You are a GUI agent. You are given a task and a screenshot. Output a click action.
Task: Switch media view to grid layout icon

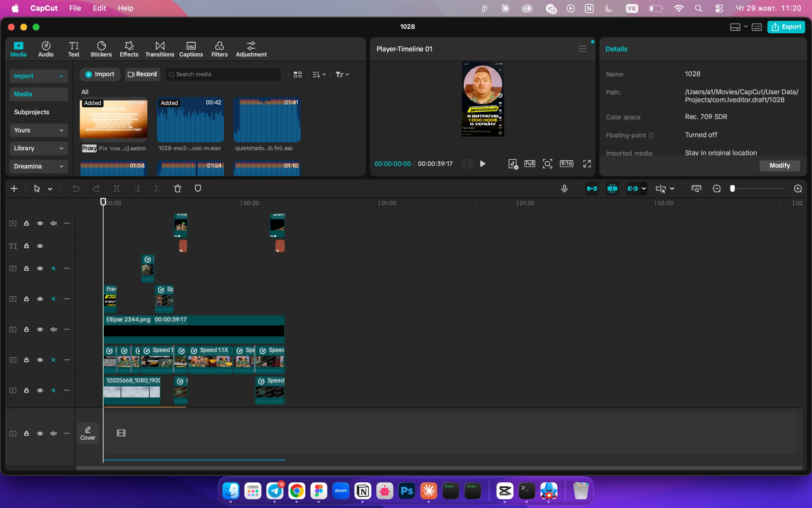point(298,74)
